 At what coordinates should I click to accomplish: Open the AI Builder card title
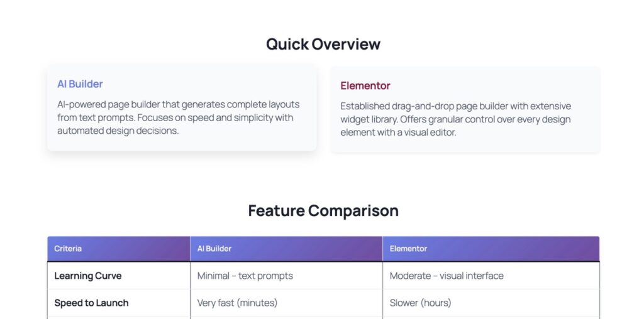click(80, 84)
